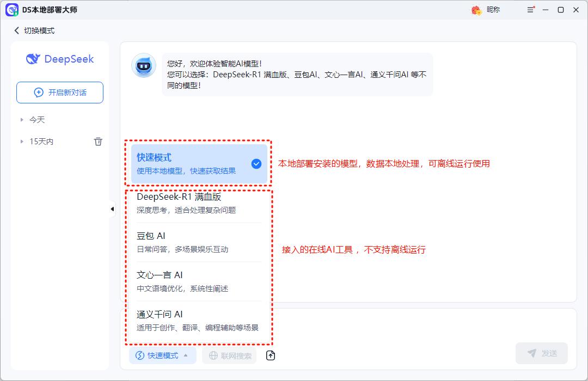Click the user avatar icon next to 昵称

[476, 10]
